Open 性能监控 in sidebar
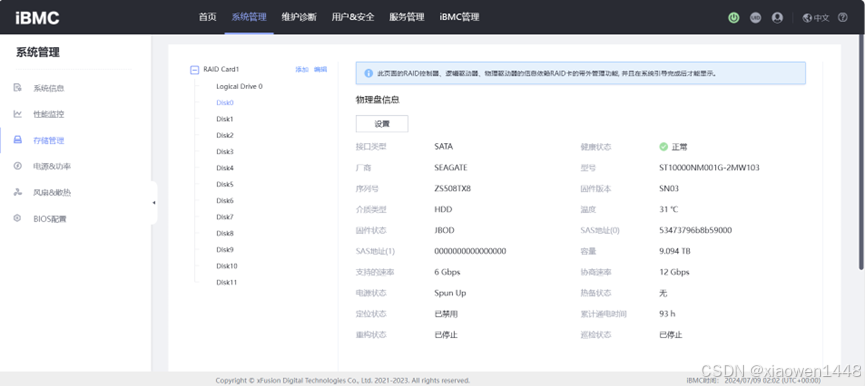 pos(49,114)
